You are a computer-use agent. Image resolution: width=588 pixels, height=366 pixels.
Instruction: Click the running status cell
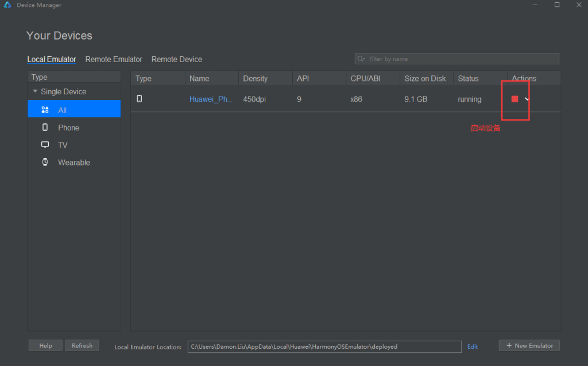point(470,99)
